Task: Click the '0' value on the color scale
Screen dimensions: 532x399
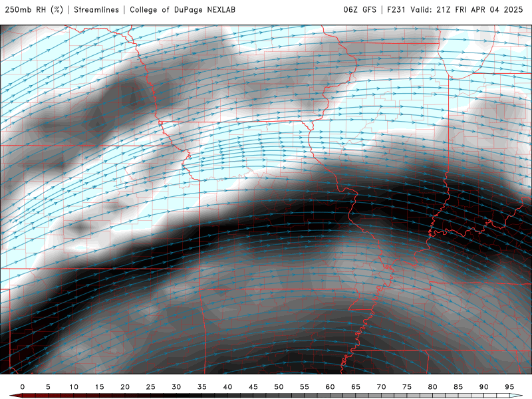Action: 23,387
